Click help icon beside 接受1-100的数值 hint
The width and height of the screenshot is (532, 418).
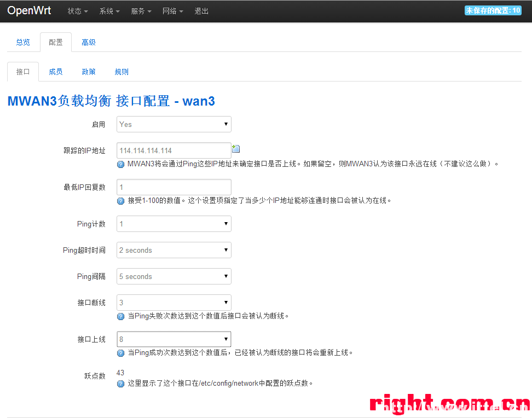120,201
